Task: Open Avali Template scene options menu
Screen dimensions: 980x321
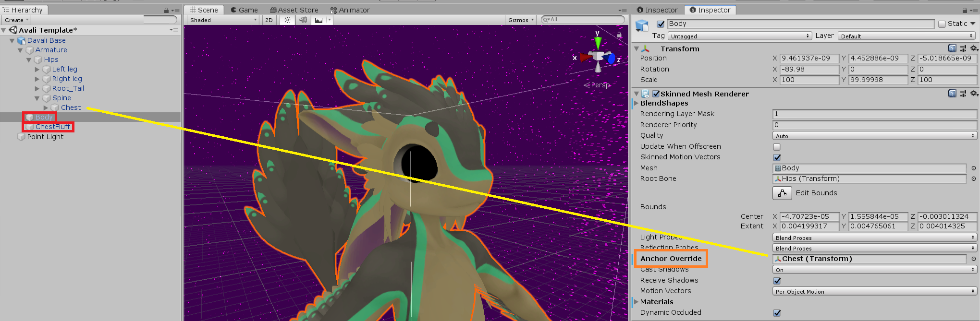Action: point(174,30)
